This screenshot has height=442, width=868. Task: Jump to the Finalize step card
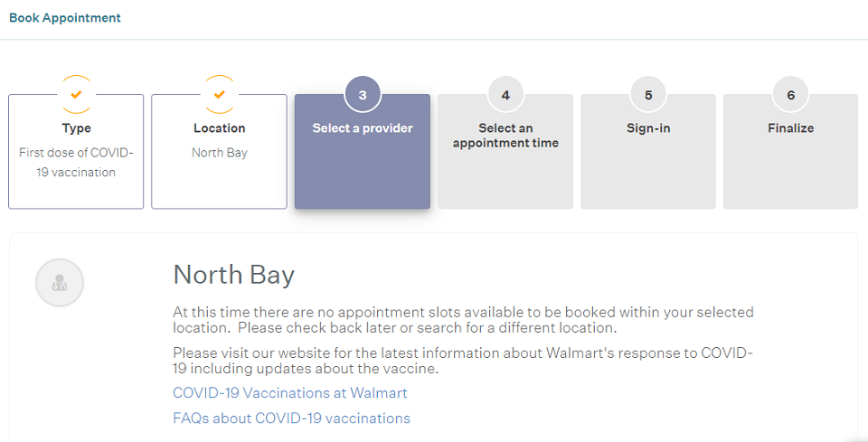coord(790,152)
